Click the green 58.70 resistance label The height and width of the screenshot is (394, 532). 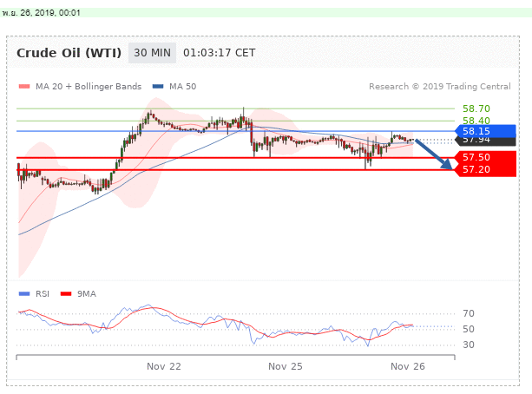point(477,110)
